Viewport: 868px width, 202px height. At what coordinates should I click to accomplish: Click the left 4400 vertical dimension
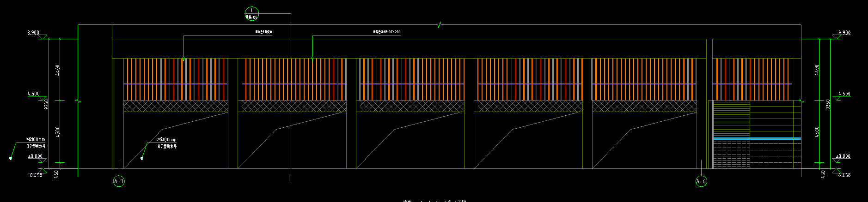coord(57,70)
